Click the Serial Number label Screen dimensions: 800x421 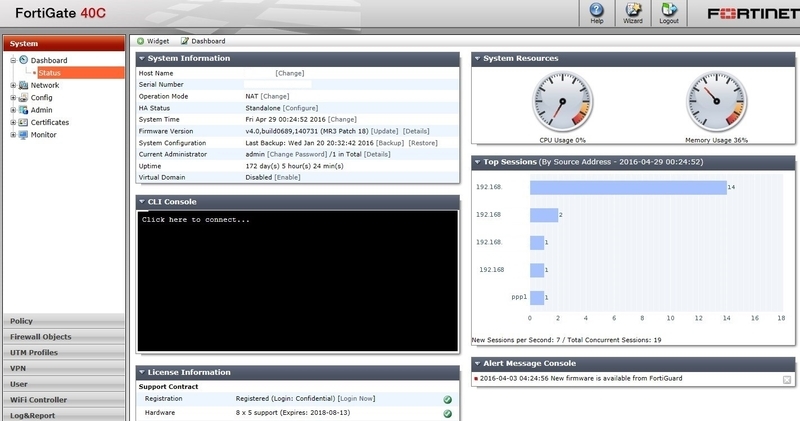[x=161, y=84]
